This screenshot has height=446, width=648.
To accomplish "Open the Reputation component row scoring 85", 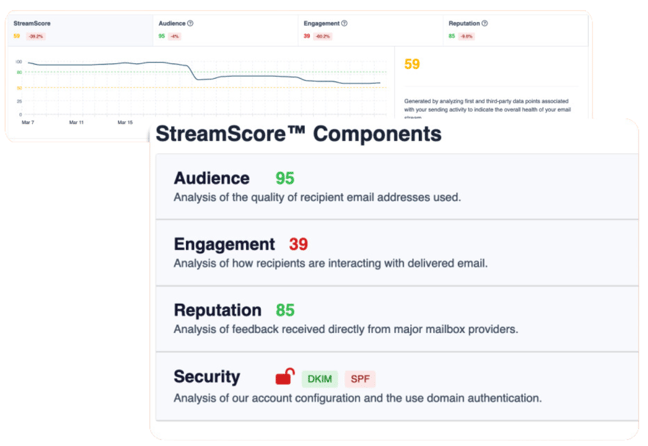I will click(x=397, y=319).
